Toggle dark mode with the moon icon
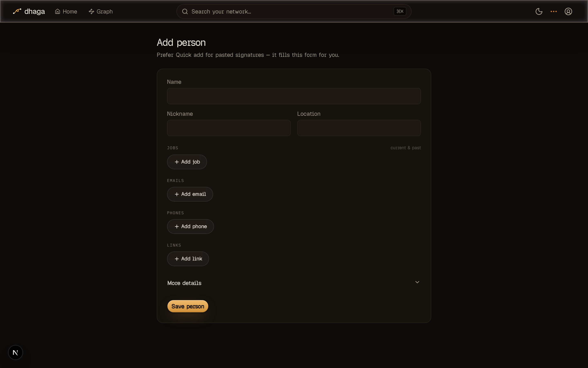The width and height of the screenshot is (588, 368). pyautogui.click(x=539, y=11)
